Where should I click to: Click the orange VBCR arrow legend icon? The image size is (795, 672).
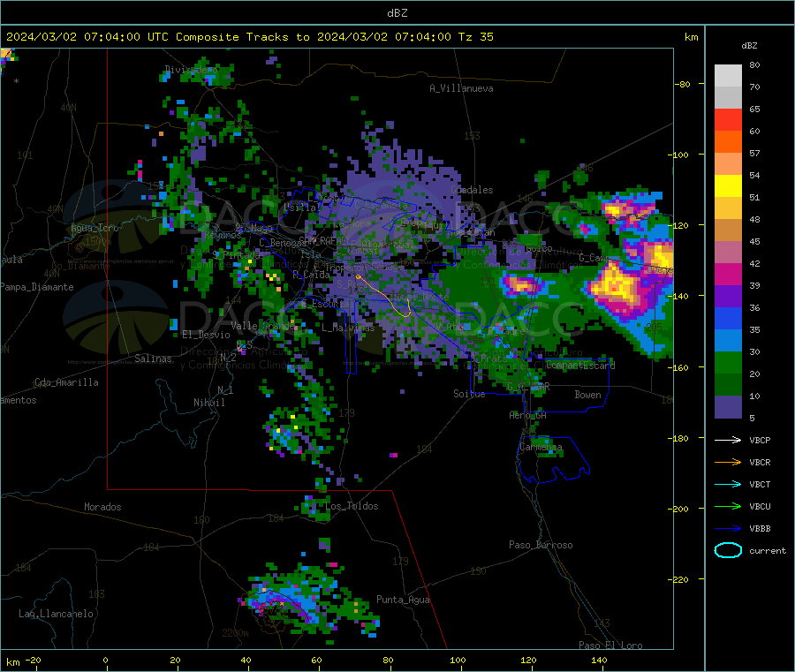coord(728,462)
